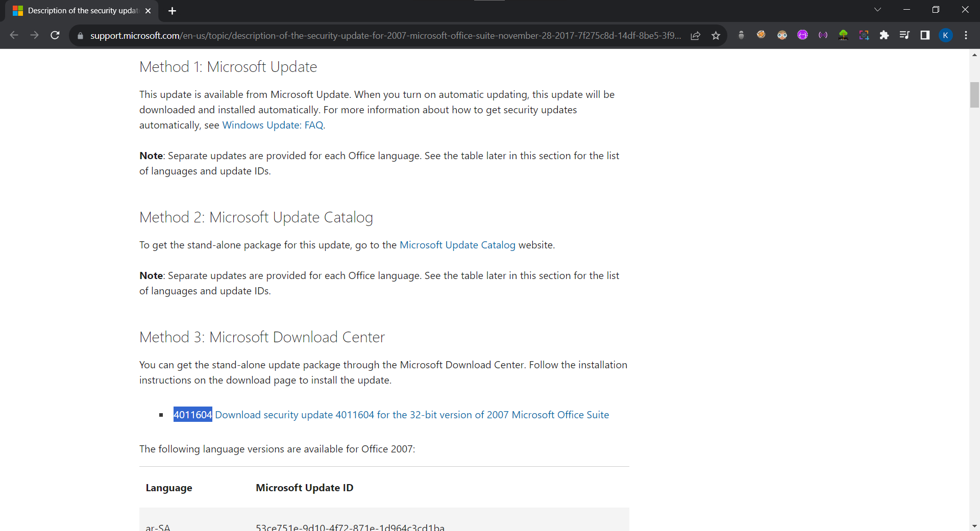
Task: Bookmark this page with the star icon
Action: (716, 35)
